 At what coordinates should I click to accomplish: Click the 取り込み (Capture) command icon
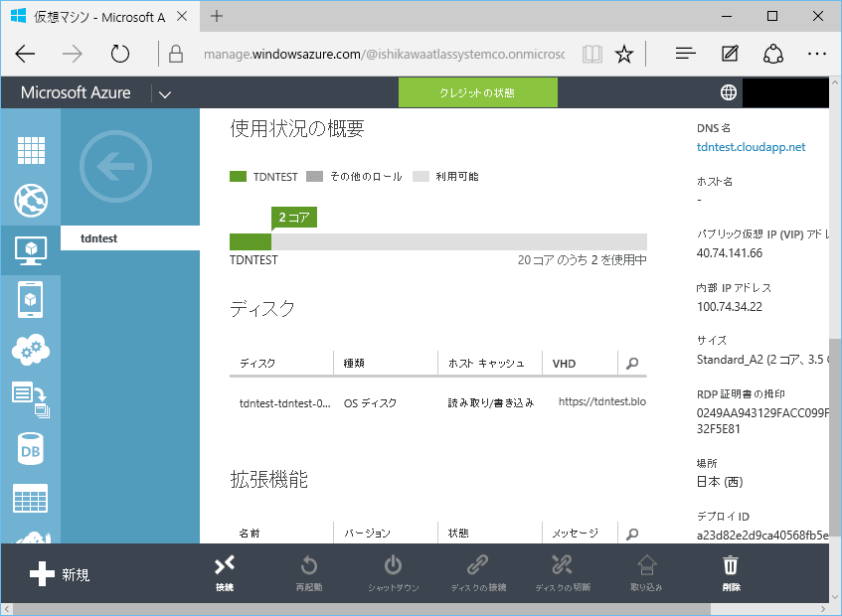point(646,565)
